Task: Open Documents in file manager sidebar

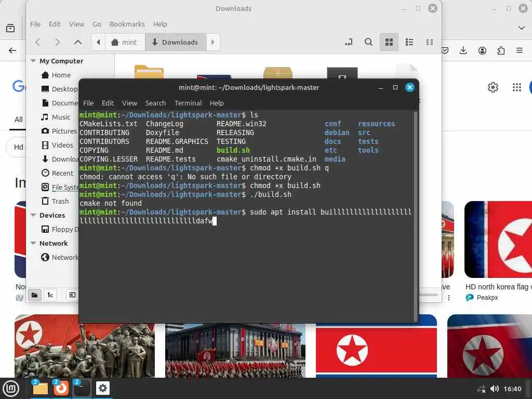Action: click(x=59, y=103)
